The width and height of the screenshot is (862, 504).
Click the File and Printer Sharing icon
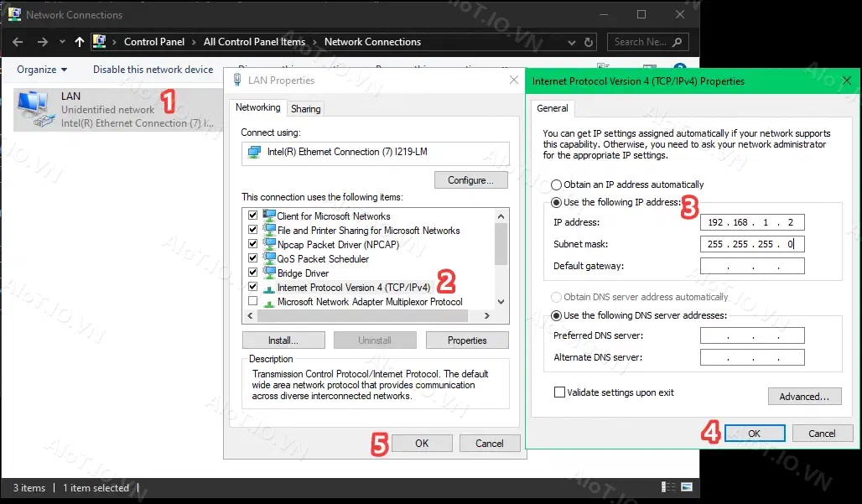(x=269, y=230)
